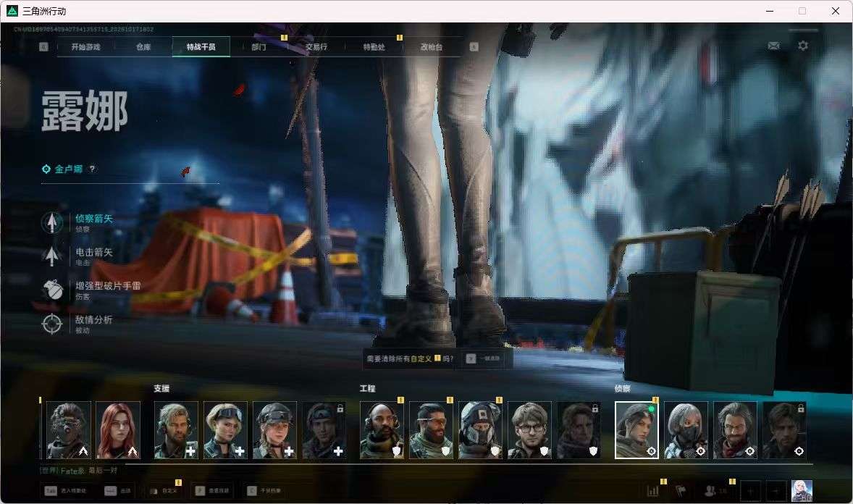Select the 增强型破片手雷 grenade icon
This screenshot has width=853, height=504.
point(52,290)
